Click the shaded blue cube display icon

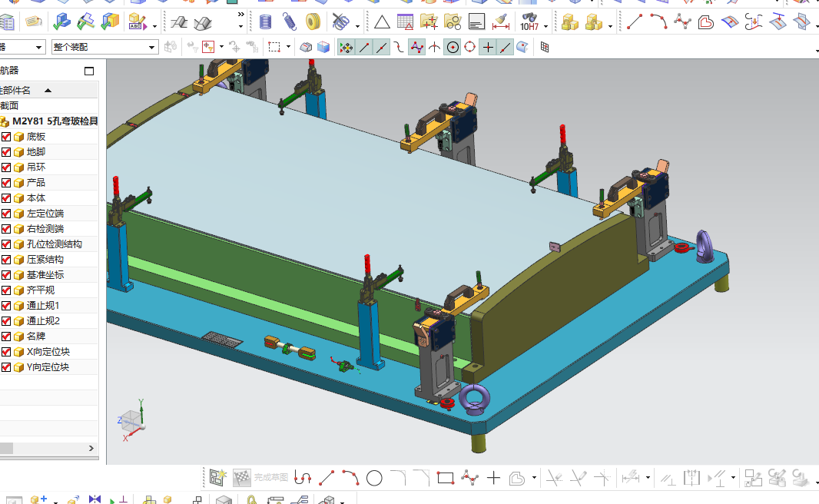click(323, 48)
